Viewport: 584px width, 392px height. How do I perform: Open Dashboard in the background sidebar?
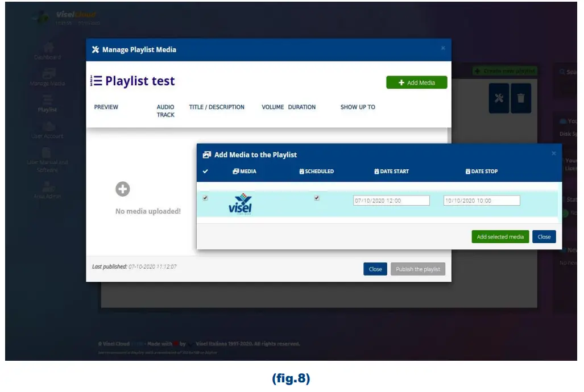point(47,52)
